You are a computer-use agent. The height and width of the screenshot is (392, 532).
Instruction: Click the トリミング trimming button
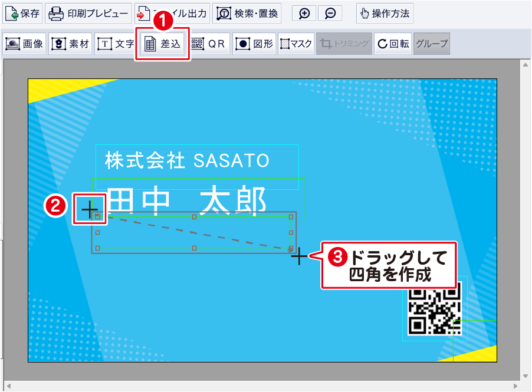click(344, 44)
